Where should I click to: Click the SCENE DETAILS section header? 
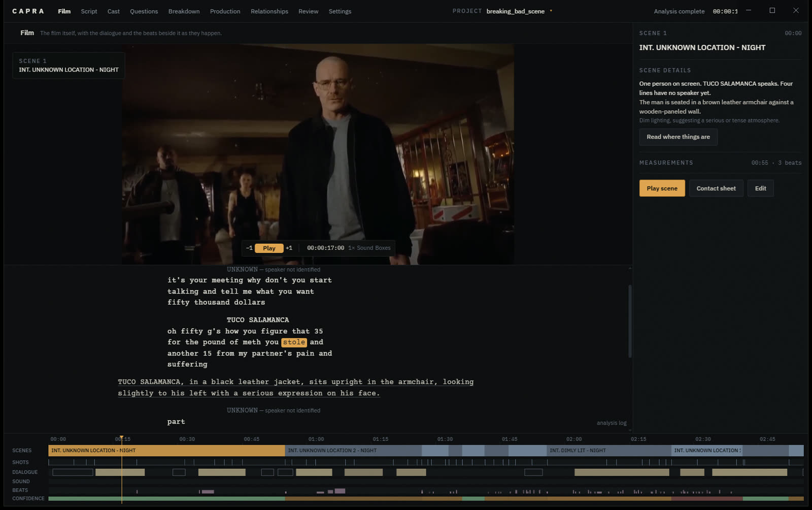click(665, 71)
